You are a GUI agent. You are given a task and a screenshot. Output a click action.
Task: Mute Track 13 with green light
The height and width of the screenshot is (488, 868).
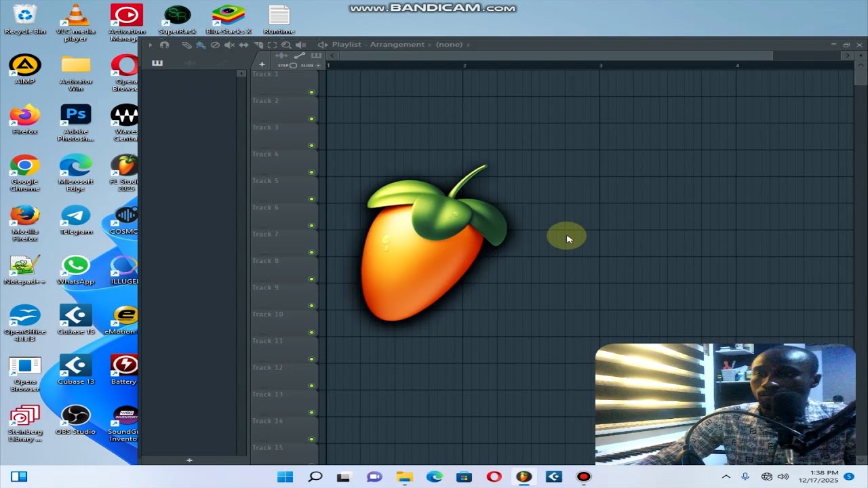coord(312,412)
